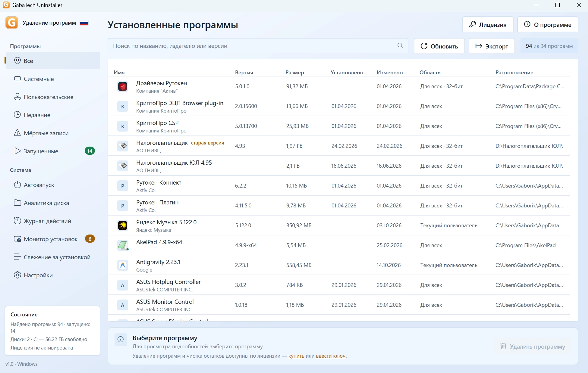This screenshot has width=588, height=373.
Task: Select КриптоПро ЭЦП Browser plug-in name
Action: tap(180, 103)
